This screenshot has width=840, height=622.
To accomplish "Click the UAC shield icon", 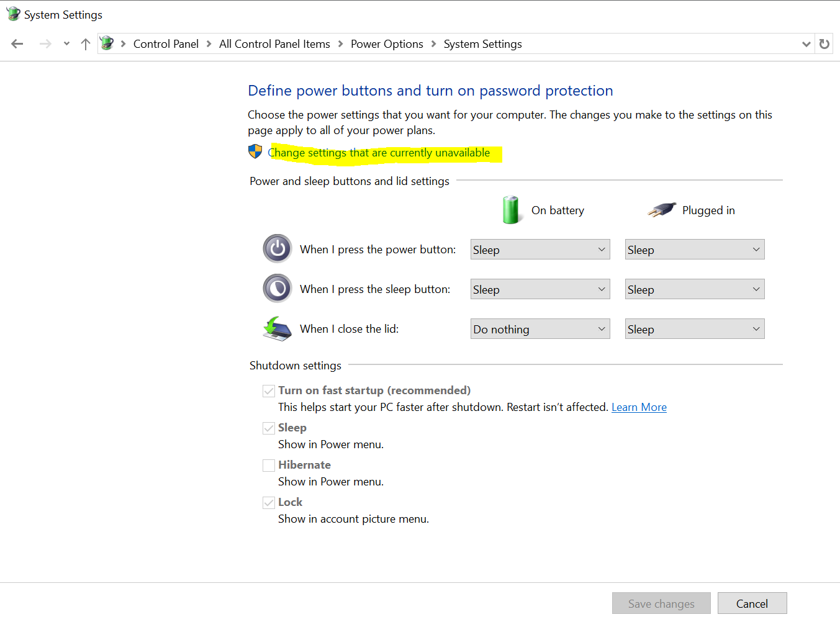I will pos(255,152).
